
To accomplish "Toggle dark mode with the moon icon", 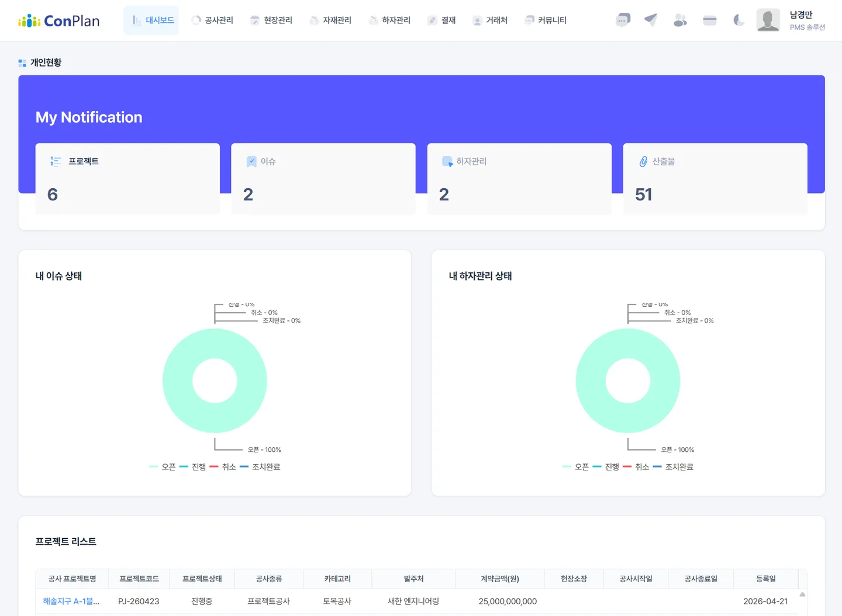I will [x=739, y=20].
